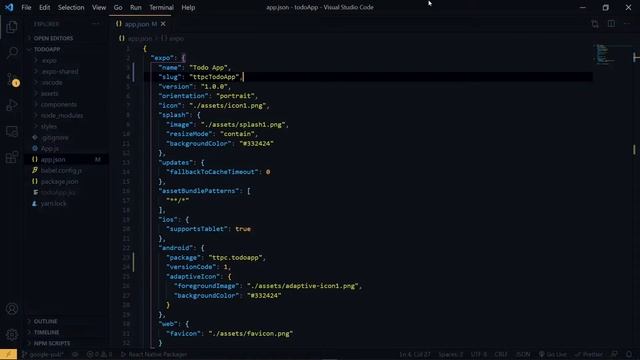
Task: Click the "#332424" splash backgroundColor value
Action: (x=257, y=144)
